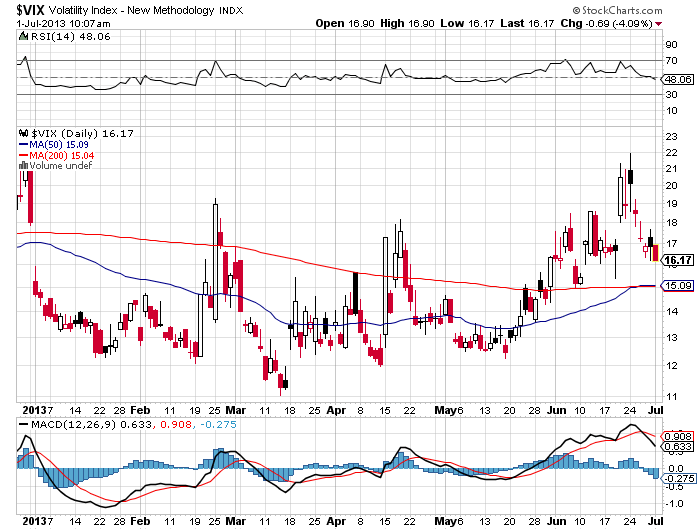Click the MA(50) 15.09 legend text

(59, 145)
